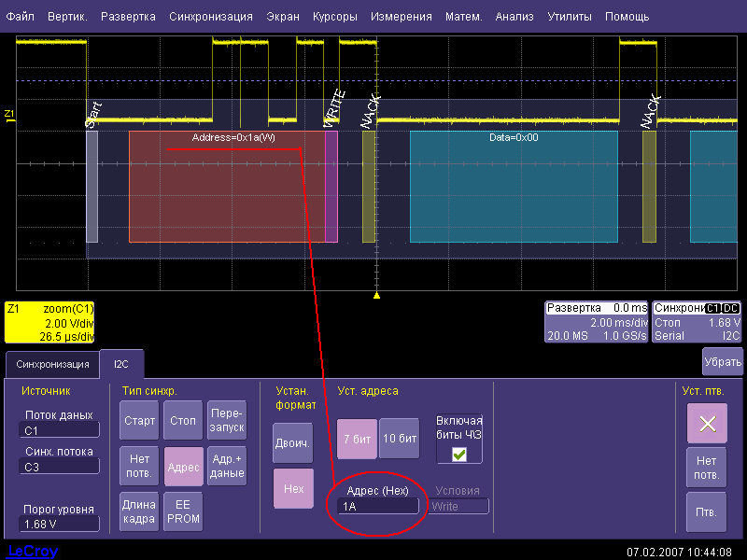The height and width of the screenshot is (560, 747).
Task: Click the X button under Уст. птв.
Action: pyautogui.click(x=707, y=423)
